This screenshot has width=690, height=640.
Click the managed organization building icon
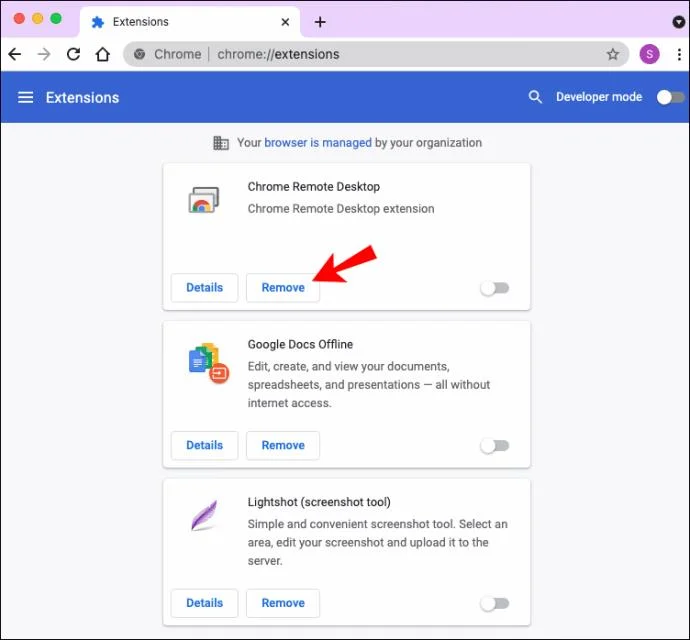click(x=221, y=143)
